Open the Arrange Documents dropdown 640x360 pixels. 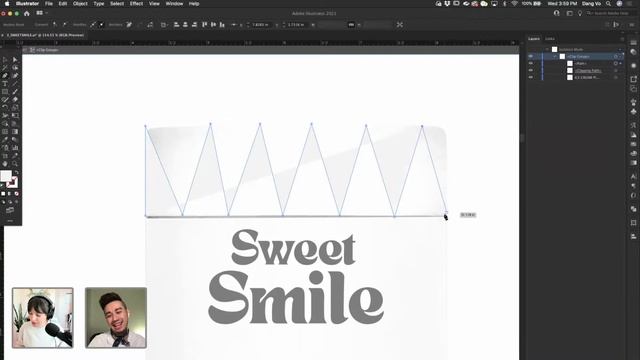click(42, 13)
